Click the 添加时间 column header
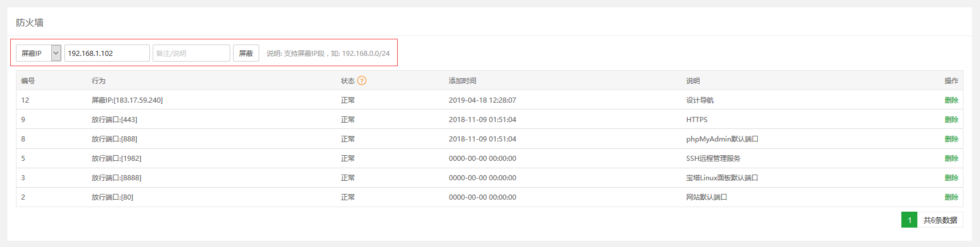This screenshot has height=247, width=980. pos(462,81)
